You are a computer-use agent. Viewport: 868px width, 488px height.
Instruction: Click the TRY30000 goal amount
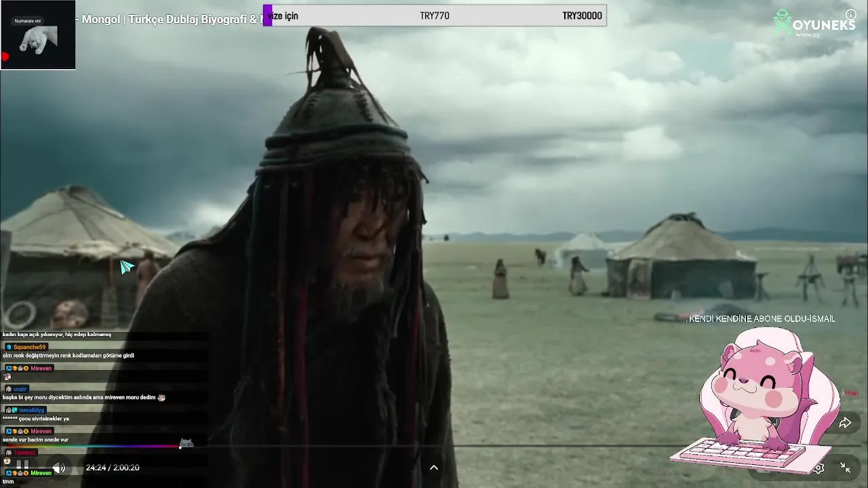(582, 16)
